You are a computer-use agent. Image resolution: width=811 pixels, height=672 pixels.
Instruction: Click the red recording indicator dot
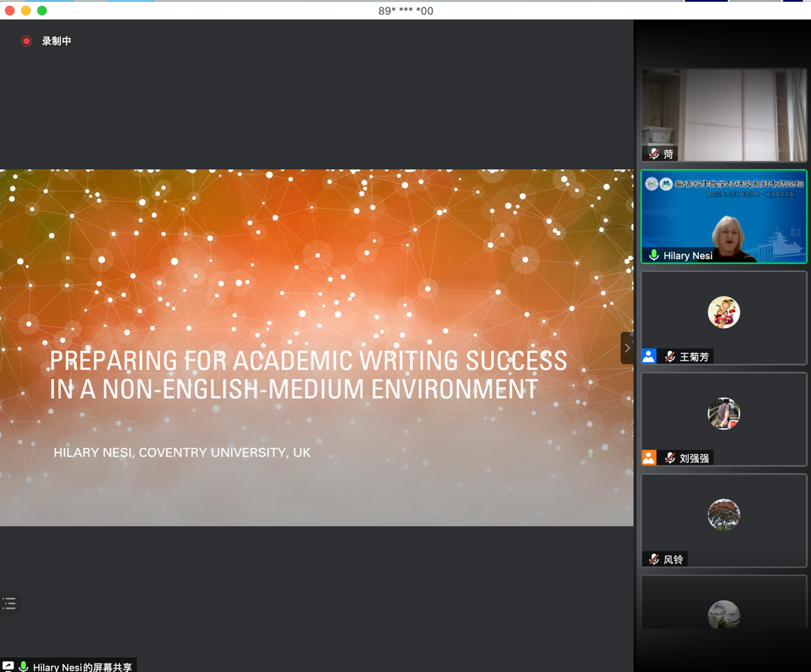pyautogui.click(x=27, y=41)
